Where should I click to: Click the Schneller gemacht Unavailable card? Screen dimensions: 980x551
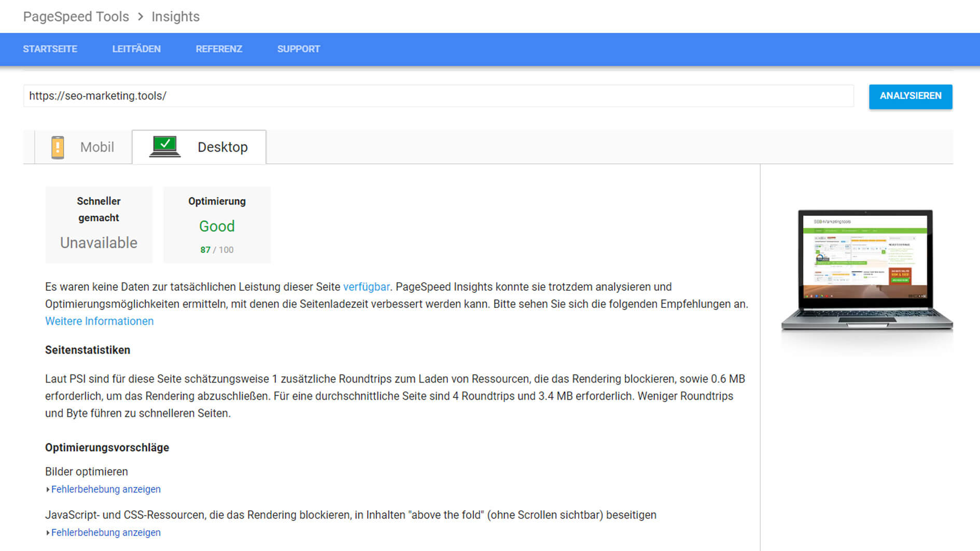(x=99, y=225)
